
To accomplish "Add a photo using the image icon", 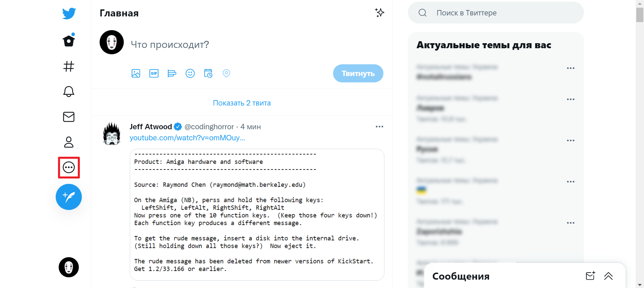I will (x=136, y=73).
